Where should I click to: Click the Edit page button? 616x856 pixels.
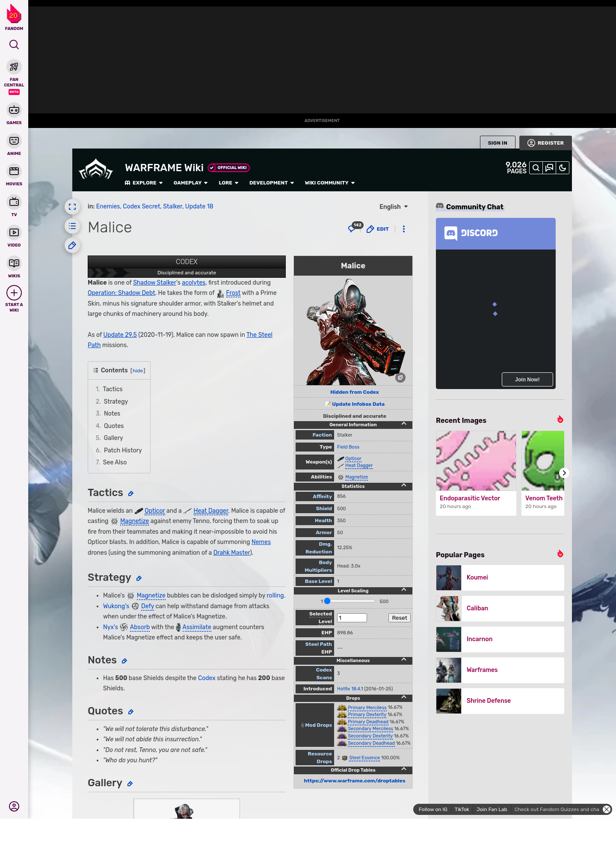(x=378, y=229)
